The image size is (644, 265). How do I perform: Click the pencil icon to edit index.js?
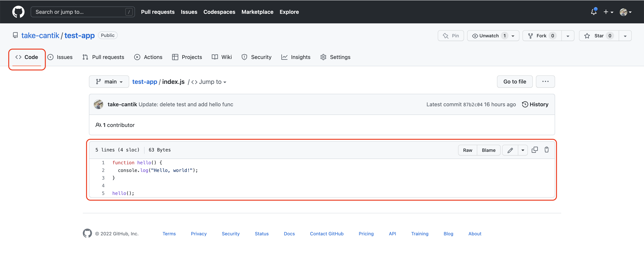tap(510, 150)
